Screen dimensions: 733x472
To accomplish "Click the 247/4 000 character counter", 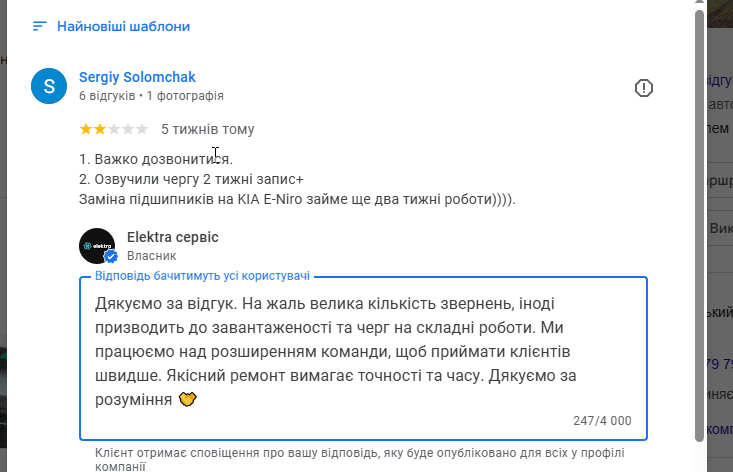I will click(x=602, y=421).
